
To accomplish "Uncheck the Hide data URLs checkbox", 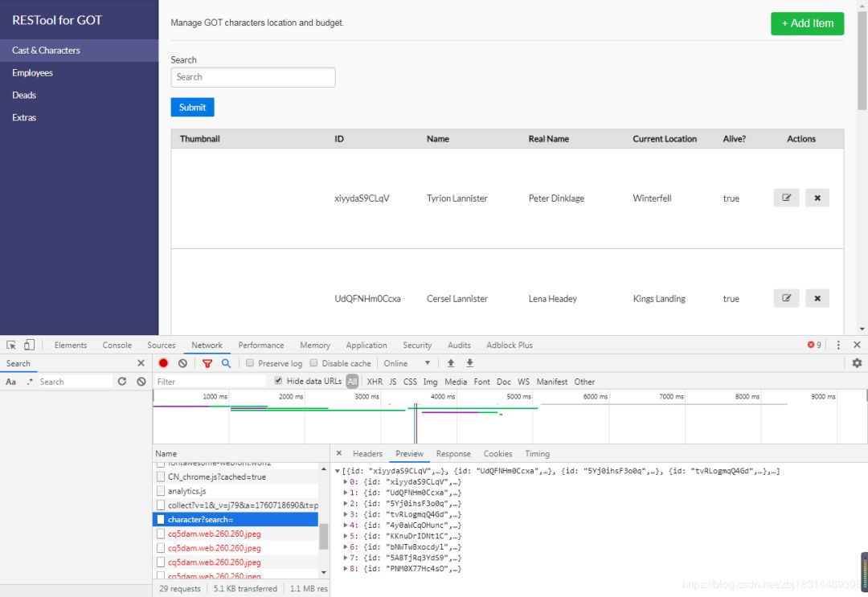I will click(278, 382).
